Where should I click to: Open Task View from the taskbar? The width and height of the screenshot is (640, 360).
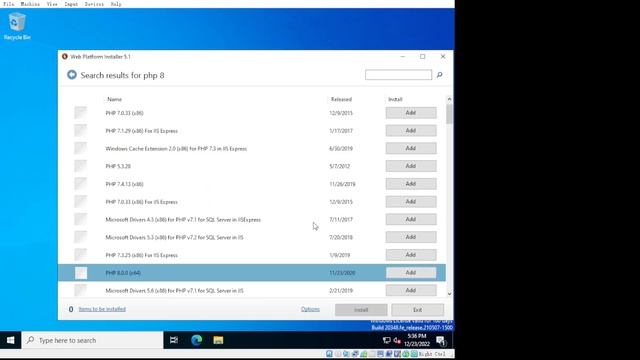click(x=174, y=340)
